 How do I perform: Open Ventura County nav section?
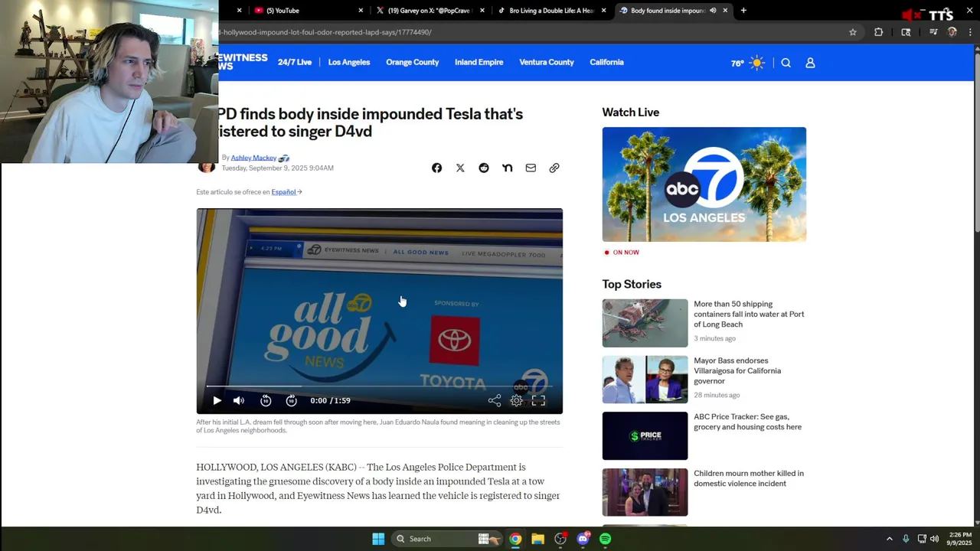click(x=547, y=63)
